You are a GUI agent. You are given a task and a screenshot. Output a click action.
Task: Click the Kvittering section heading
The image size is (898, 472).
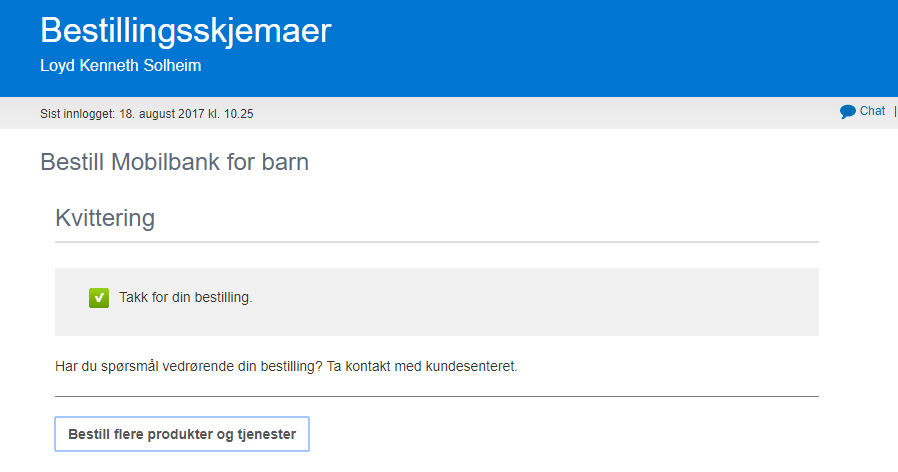[105, 217]
